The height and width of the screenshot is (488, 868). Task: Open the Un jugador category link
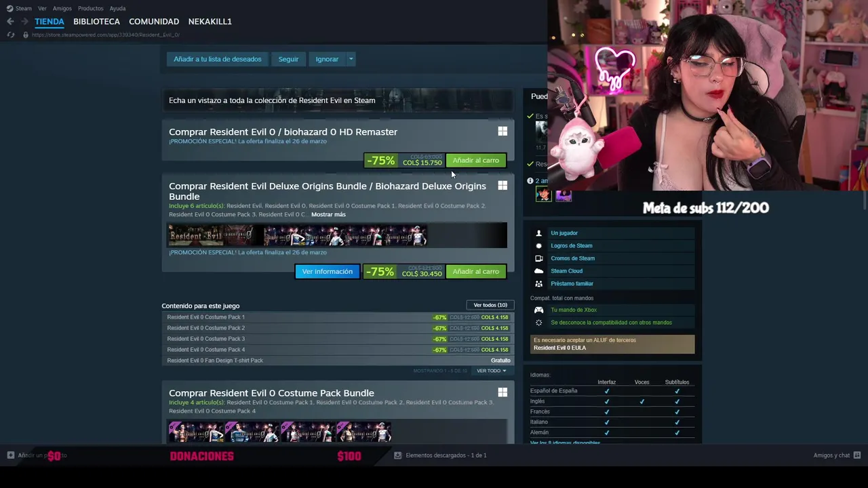(564, 233)
